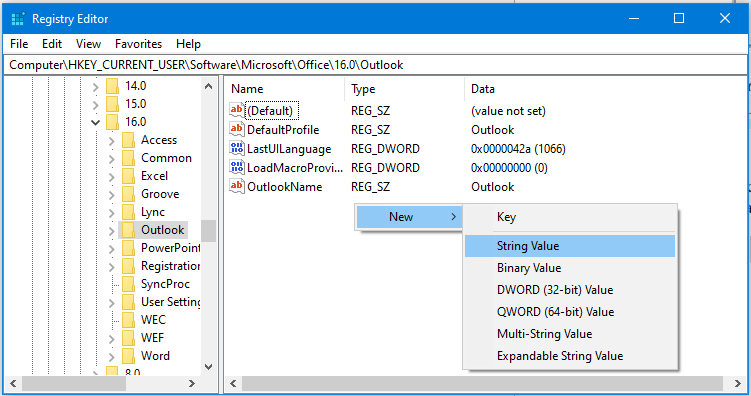
Task: Minimize the Registry Editor window
Action: (634, 18)
